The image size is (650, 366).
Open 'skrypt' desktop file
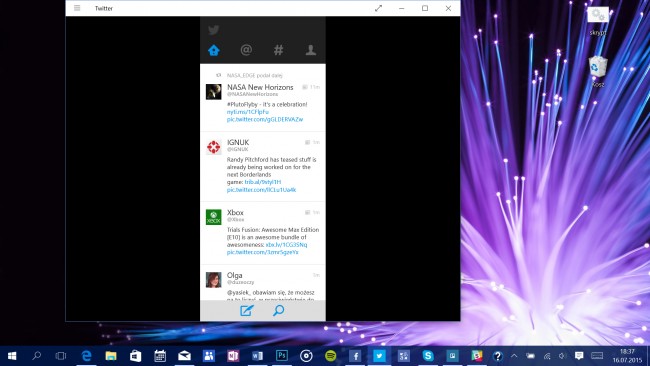pyautogui.click(x=598, y=21)
